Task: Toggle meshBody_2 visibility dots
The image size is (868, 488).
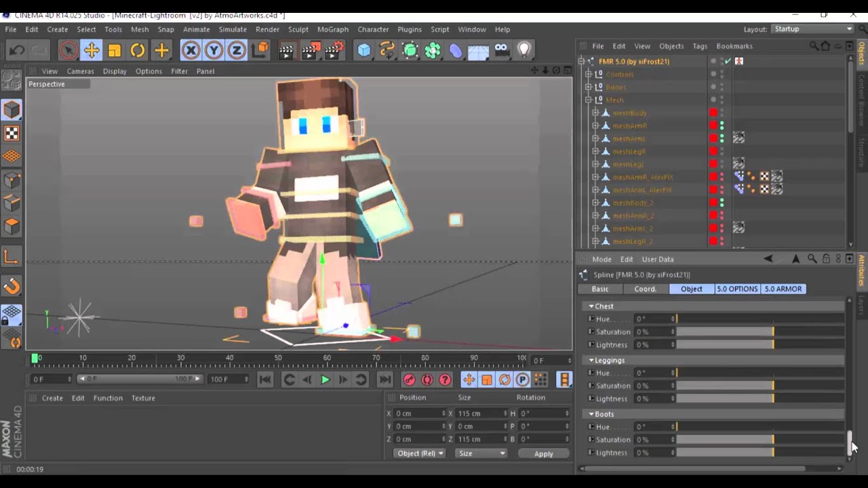Action: [x=722, y=203]
